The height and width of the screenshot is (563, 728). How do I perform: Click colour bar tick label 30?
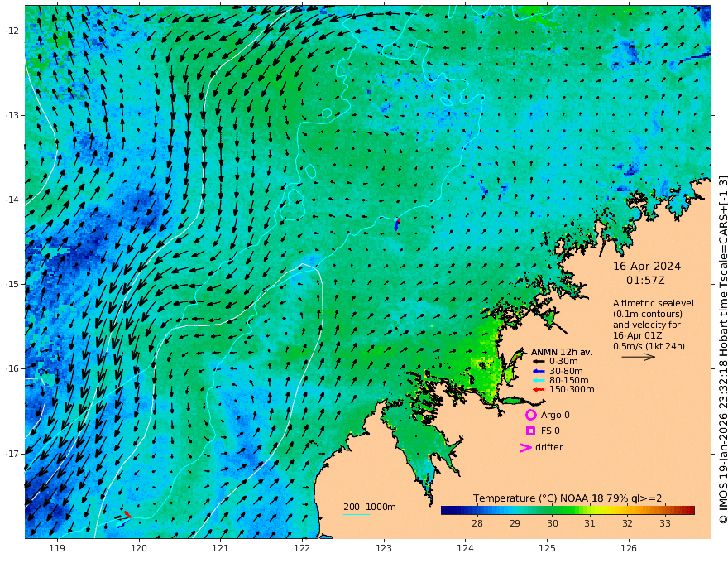click(x=553, y=523)
